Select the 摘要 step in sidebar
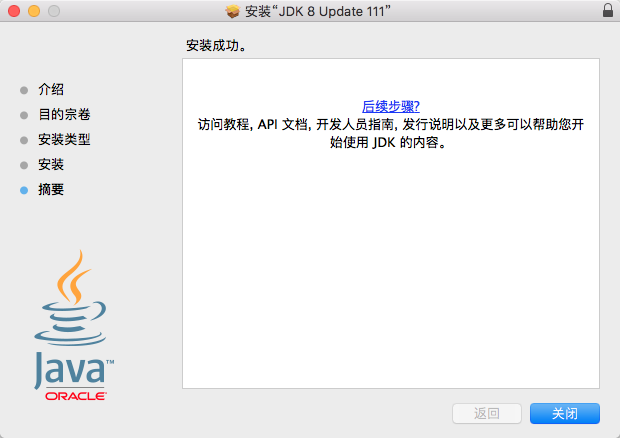 (51, 189)
